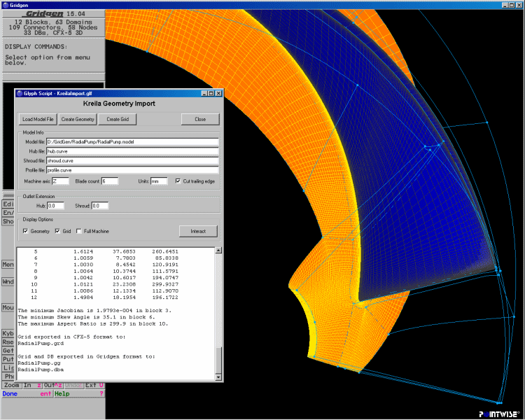The height and width of the screenshot is (420, 525).
Task: Click the Shroud file input field
Action: point(132,161)
